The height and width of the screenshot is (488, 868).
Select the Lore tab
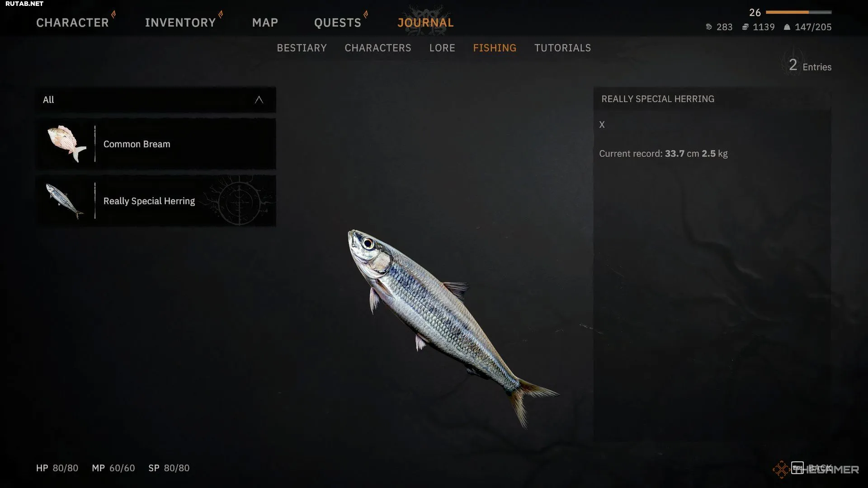[442, 48]
